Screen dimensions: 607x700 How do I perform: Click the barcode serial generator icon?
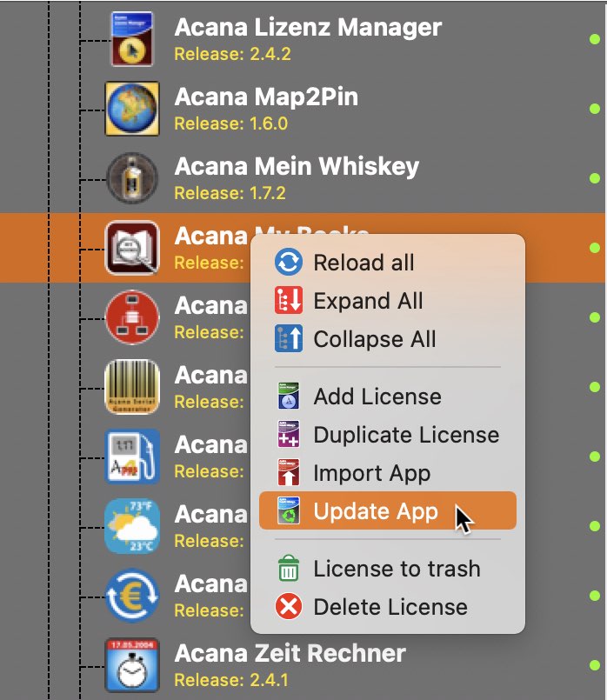point(131,387)
